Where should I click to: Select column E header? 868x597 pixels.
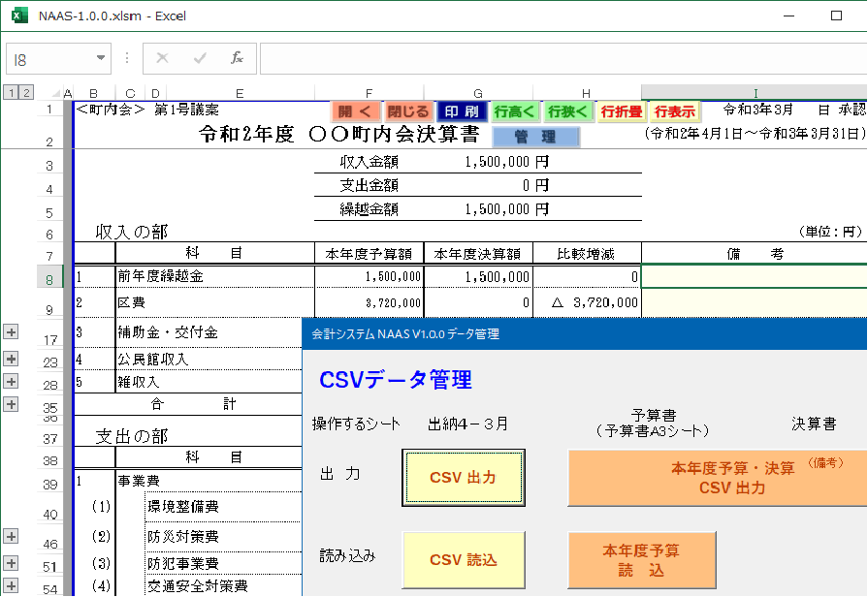coord(240,93)
